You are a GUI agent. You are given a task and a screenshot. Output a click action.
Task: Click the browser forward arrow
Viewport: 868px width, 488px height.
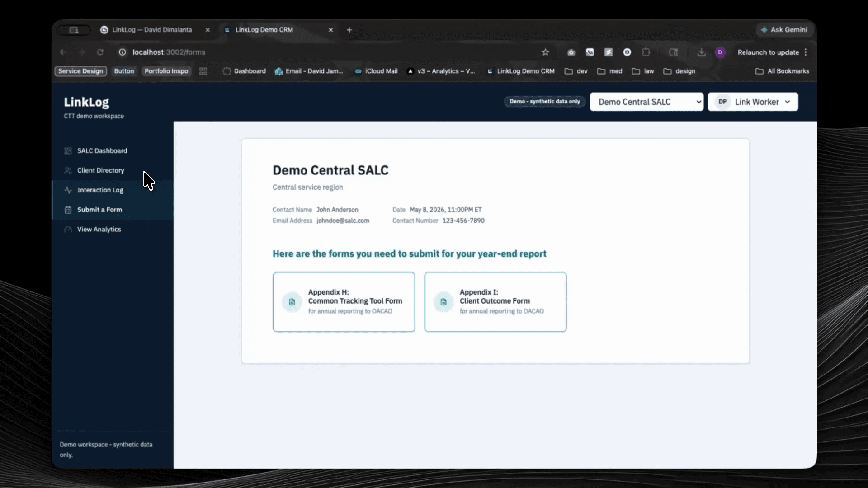(81, 52)
